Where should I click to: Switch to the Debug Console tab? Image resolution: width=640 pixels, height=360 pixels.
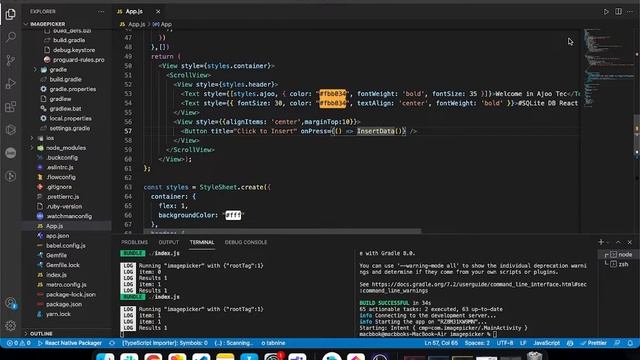coord(246,242)
